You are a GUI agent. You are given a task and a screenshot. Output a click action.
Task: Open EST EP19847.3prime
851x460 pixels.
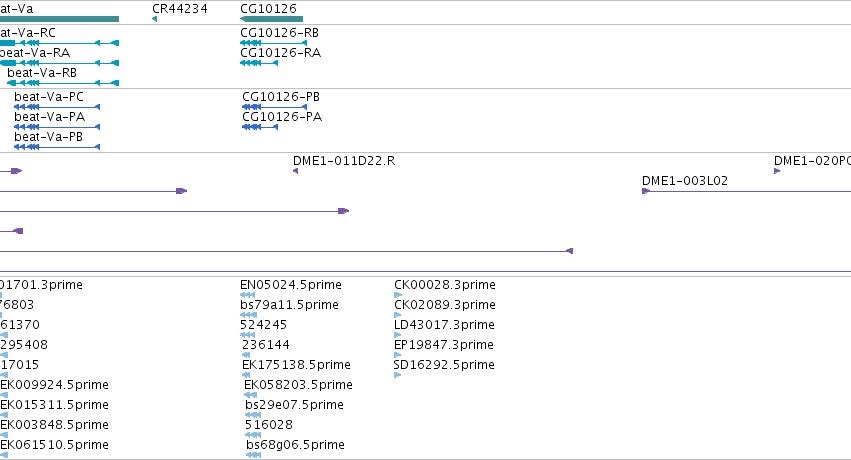coord(443,345)
